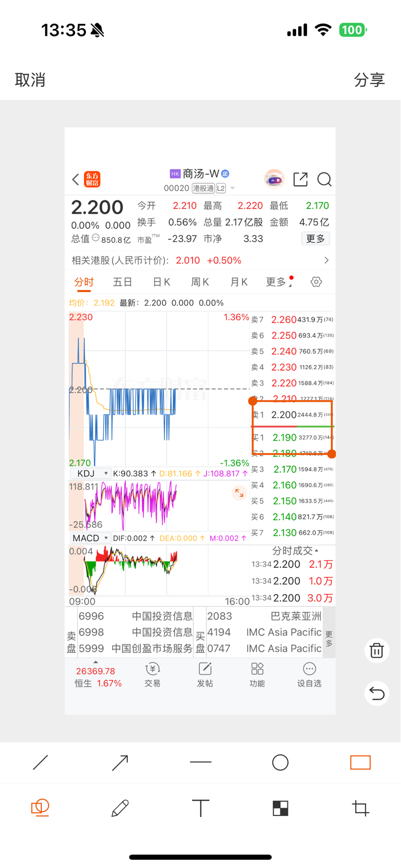Select the pencil freehand tool

[120, 808]
